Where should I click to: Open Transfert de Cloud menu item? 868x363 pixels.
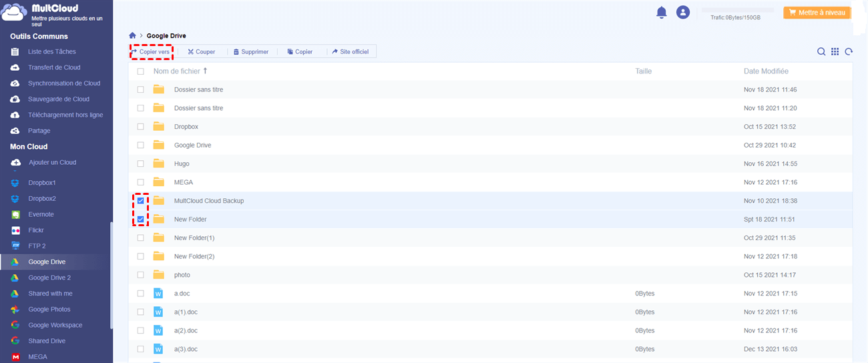54,67
